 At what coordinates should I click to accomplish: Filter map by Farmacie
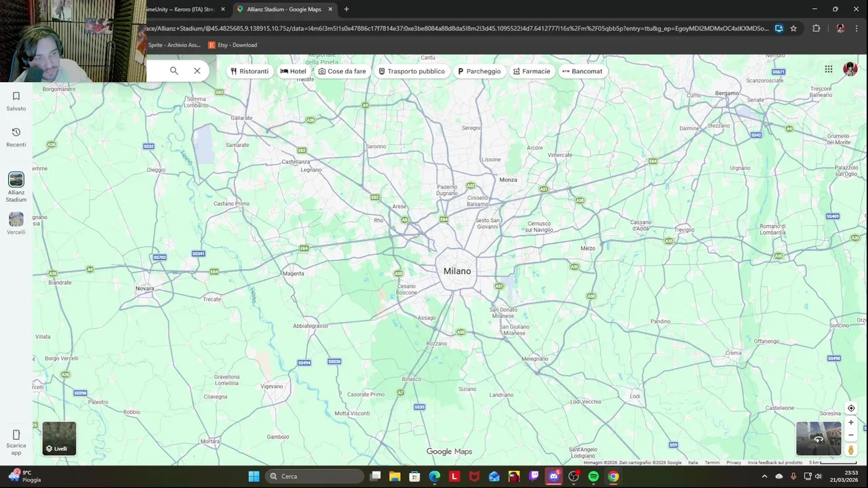(532, 71)
